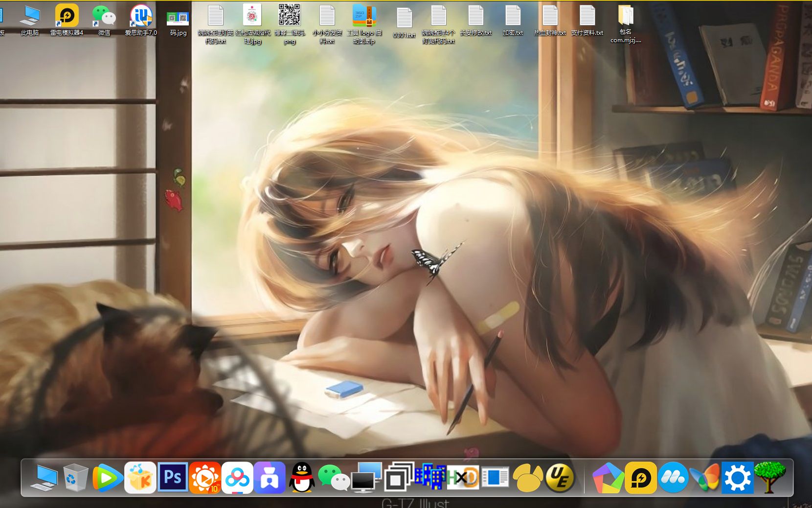The image size is (812, 508).
Task: Open Kuwo Music box icon in dock
Action: tap(140, 478)
